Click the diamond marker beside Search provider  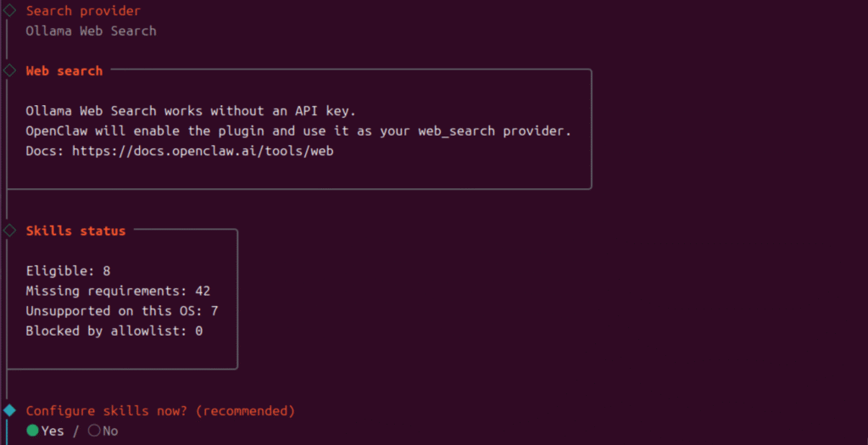pos(9,11)
